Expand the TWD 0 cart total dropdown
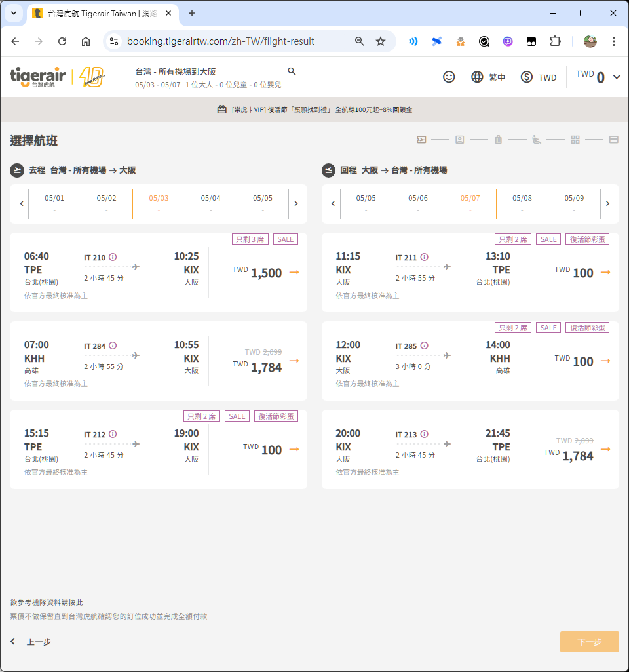Viewport: 629px width, 672px height. click(x=616, y=77)
